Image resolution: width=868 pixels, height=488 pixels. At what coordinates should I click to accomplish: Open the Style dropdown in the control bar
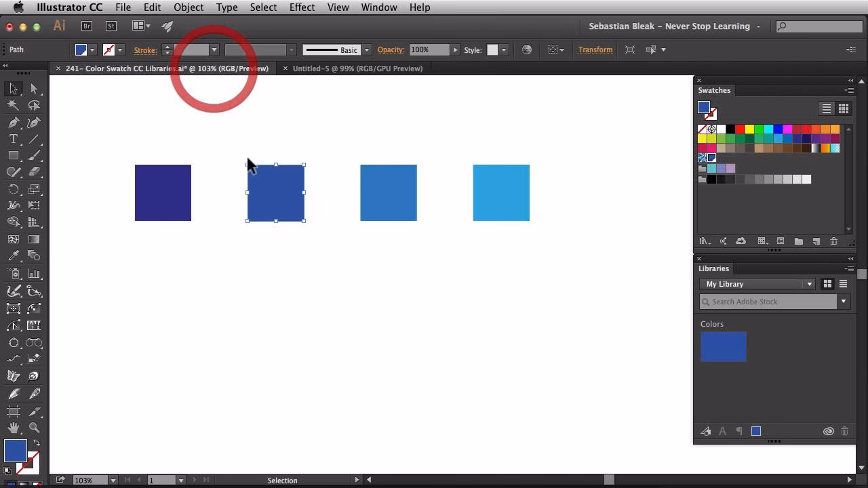coord(502,49)
